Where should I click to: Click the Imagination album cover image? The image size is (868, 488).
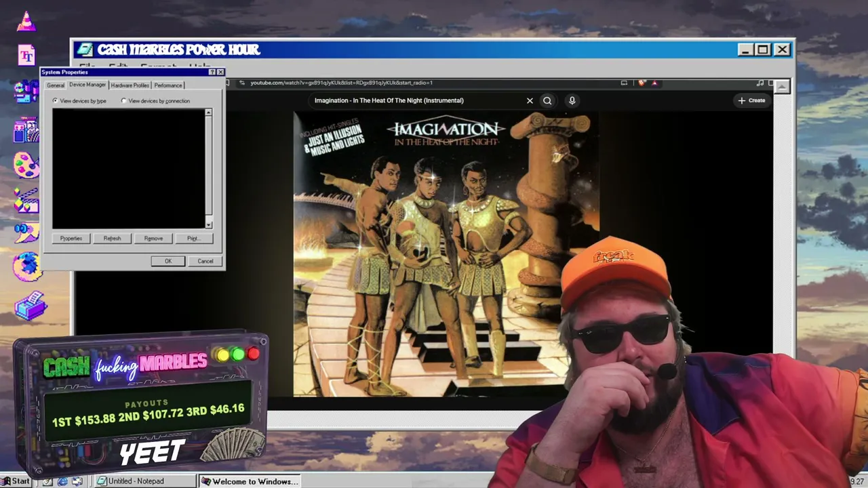coord(446,254)
